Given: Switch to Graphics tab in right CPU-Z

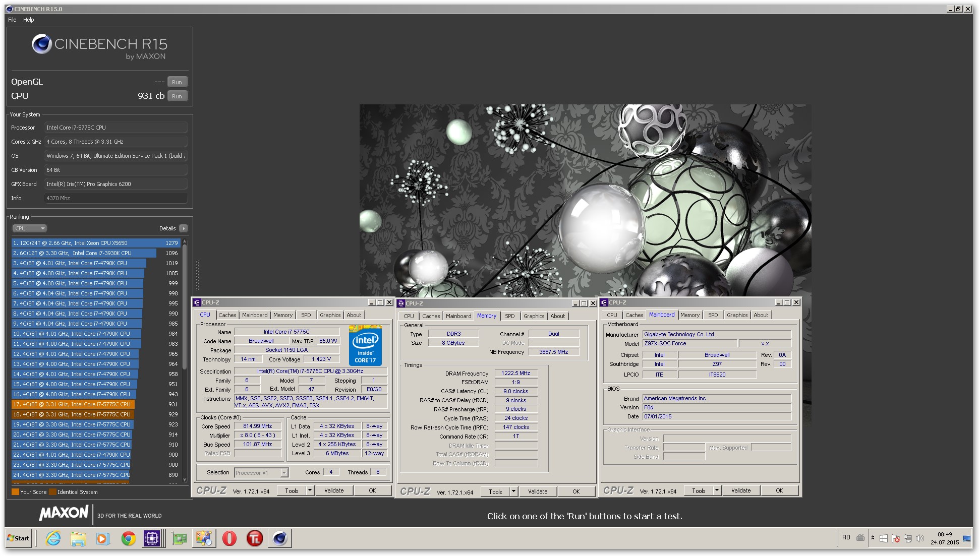Looking at the screenshot, I should 737,315.
